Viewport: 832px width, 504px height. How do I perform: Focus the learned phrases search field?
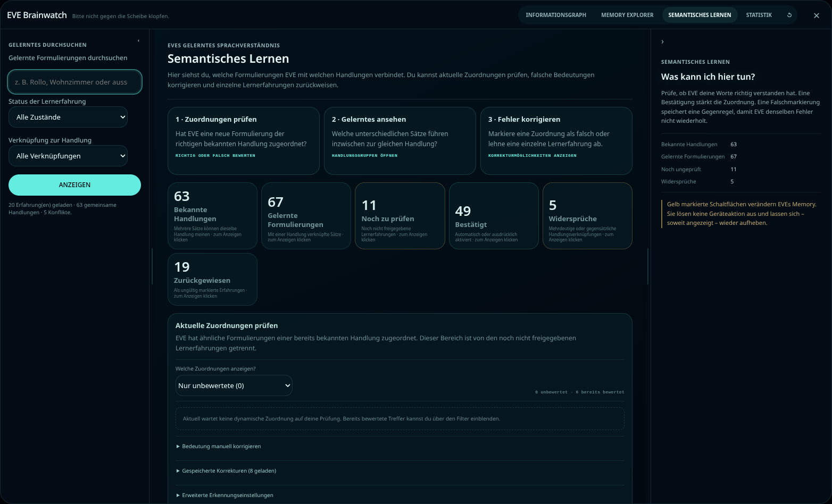click(75, 82)
